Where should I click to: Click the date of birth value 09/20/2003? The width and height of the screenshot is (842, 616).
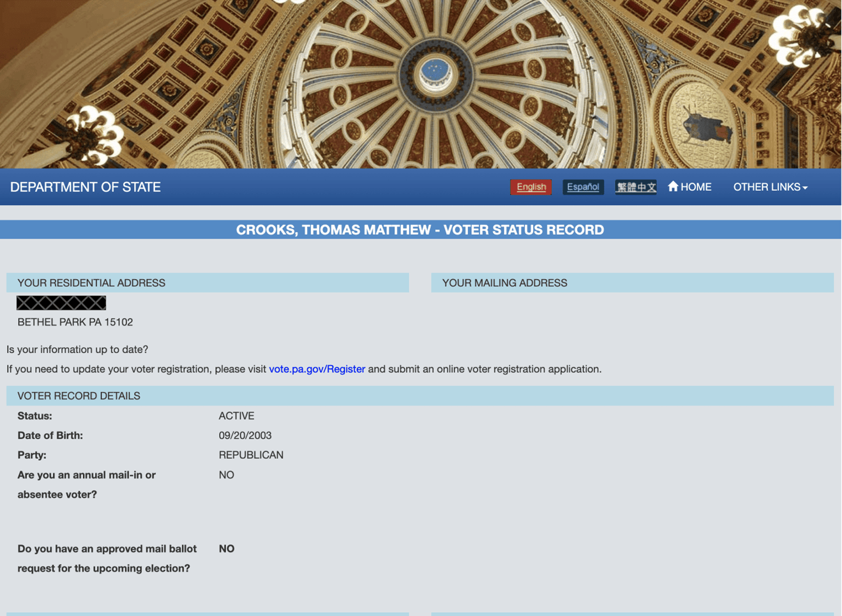point(245,435)
